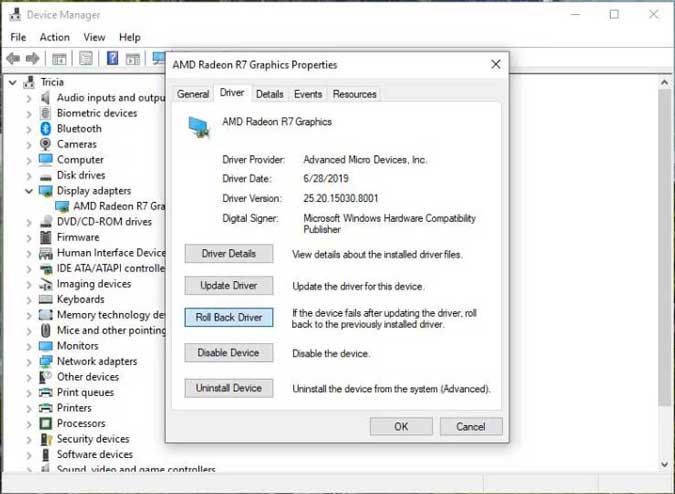Click the Roll Back Driver button
675x494 pixels.
pyautogui.click(x=229, y=318)
